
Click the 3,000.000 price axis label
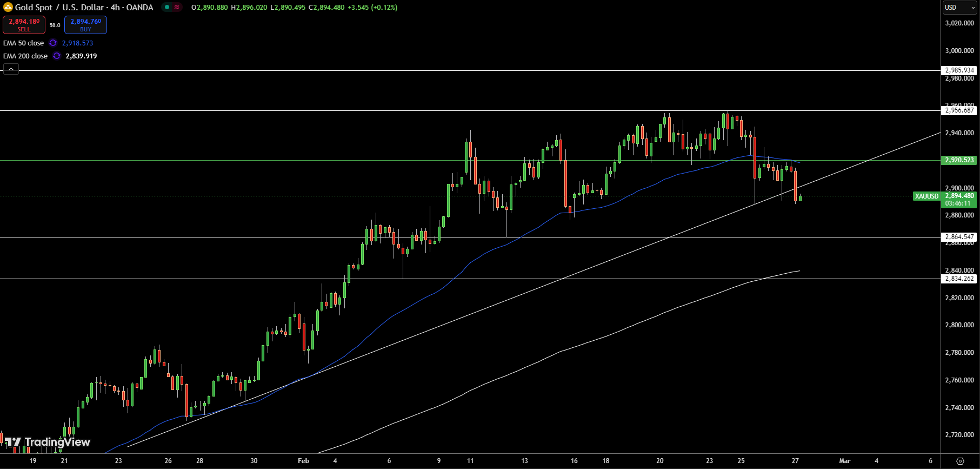coord(959,51)
